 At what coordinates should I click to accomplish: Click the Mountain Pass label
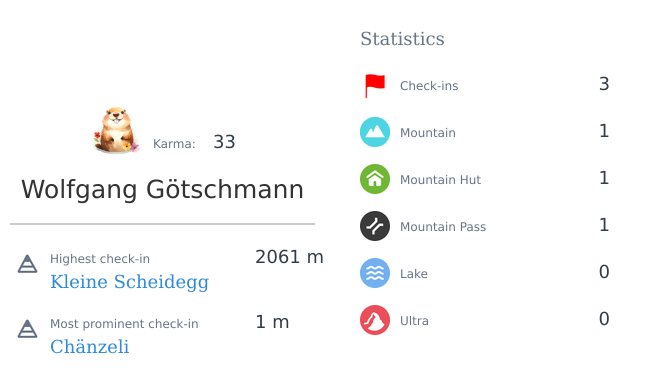pos(443,227)
